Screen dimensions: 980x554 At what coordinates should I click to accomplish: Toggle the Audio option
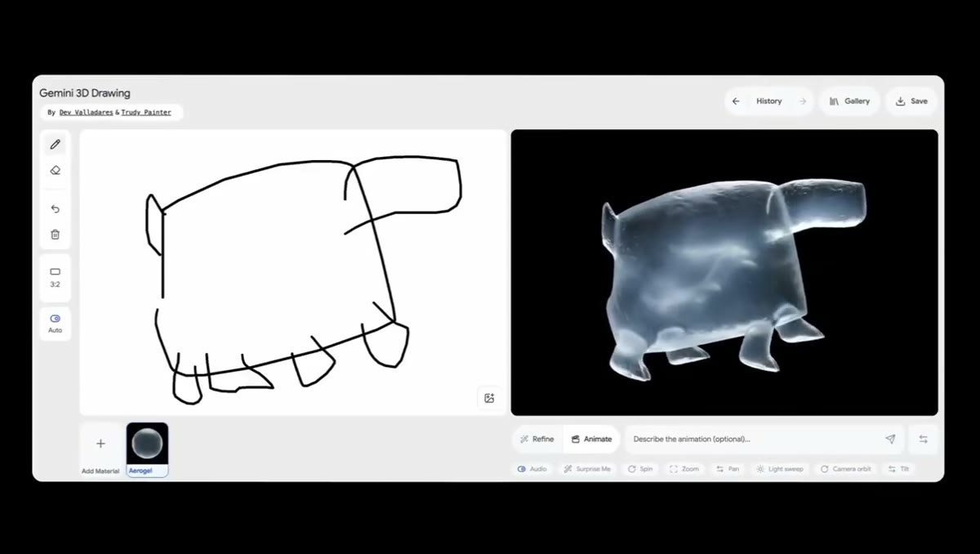tap(532, 469)
